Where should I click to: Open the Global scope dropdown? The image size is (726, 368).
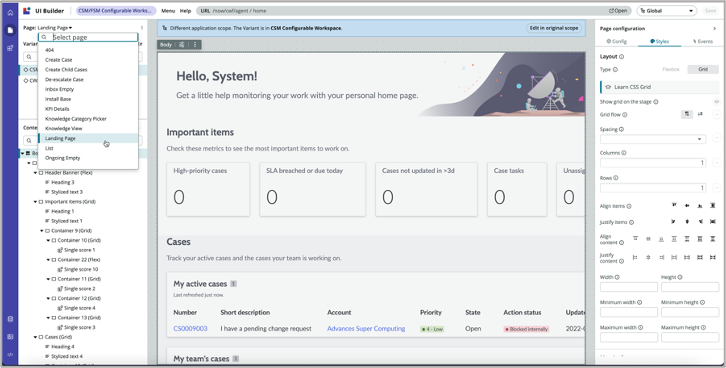(666, 11)
